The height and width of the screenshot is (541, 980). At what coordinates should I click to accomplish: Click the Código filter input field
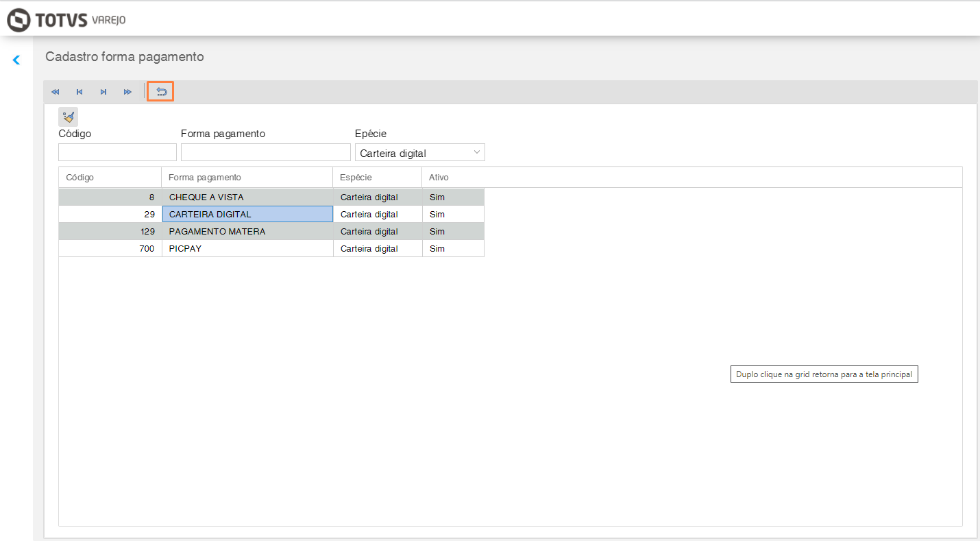(117, 152)
